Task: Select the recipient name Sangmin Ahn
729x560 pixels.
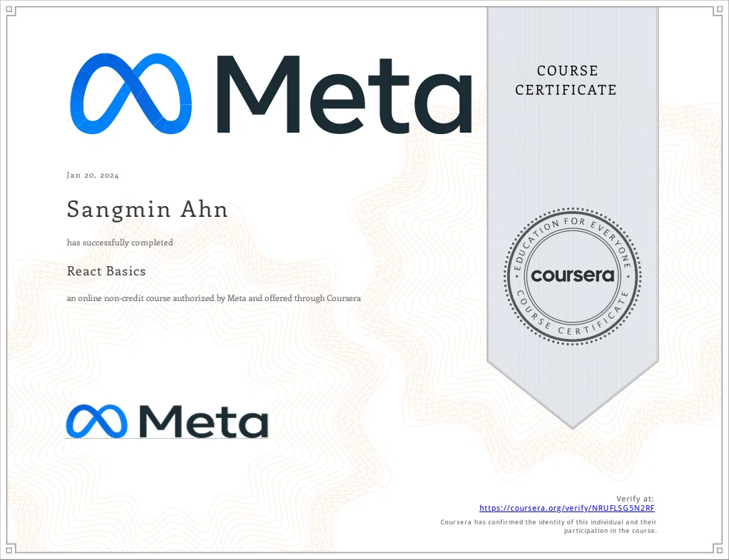Action: [x=148, y=209]
